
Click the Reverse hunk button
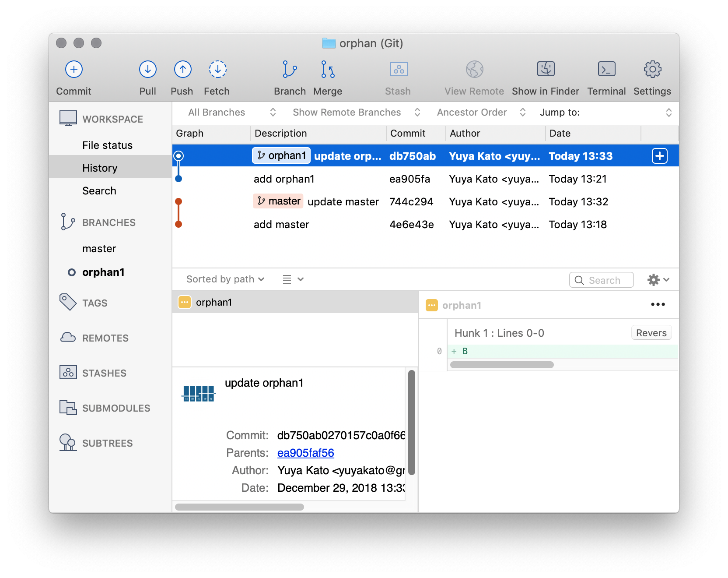[x=651, y=333]
